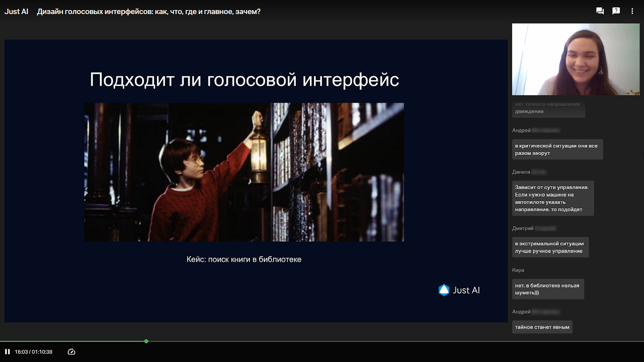Click the Just AI logo in header
The width and height of the screenshot is (644, 362).
[17, 12]
